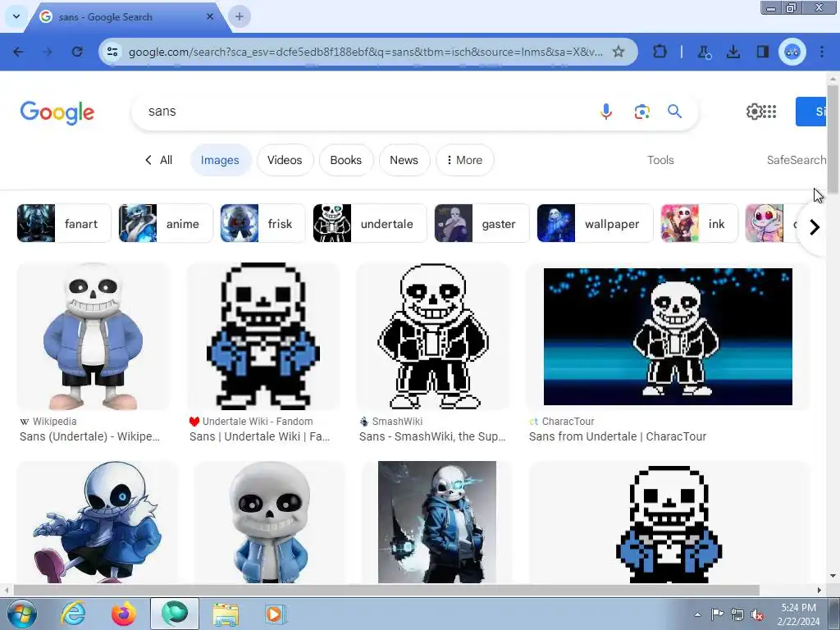
Task: Open the network tray icon
Action: click(737, 614)
